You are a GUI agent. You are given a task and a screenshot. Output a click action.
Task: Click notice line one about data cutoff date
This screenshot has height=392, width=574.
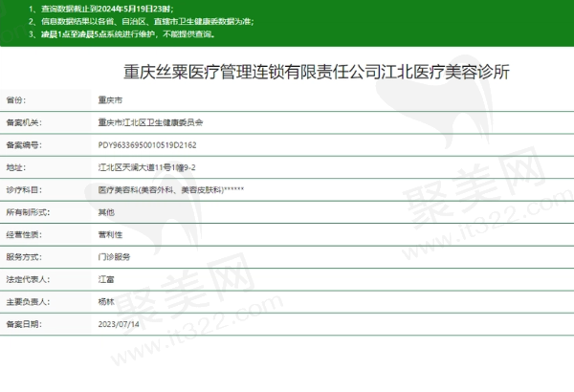(101, 9)
